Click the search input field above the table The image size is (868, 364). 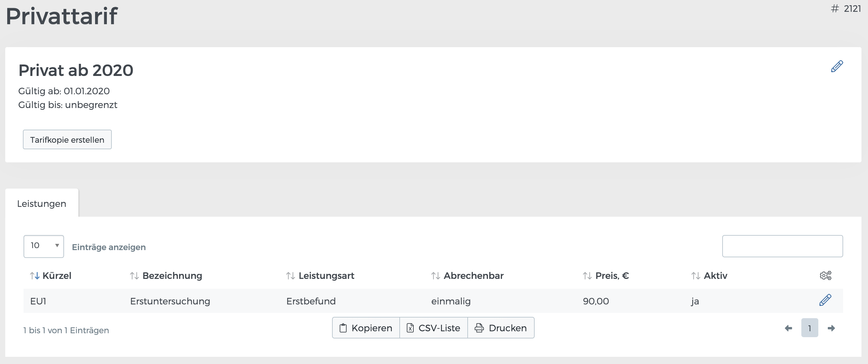pos(782,246)
